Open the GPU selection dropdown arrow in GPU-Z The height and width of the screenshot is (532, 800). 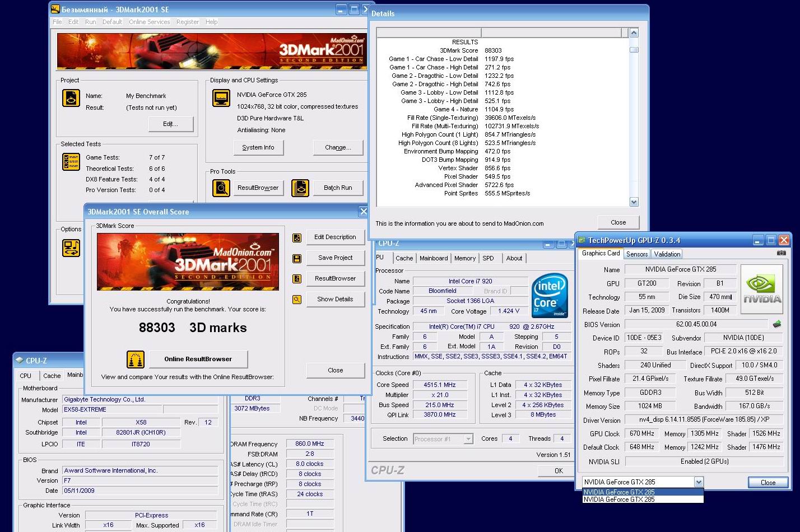point(699,482)
